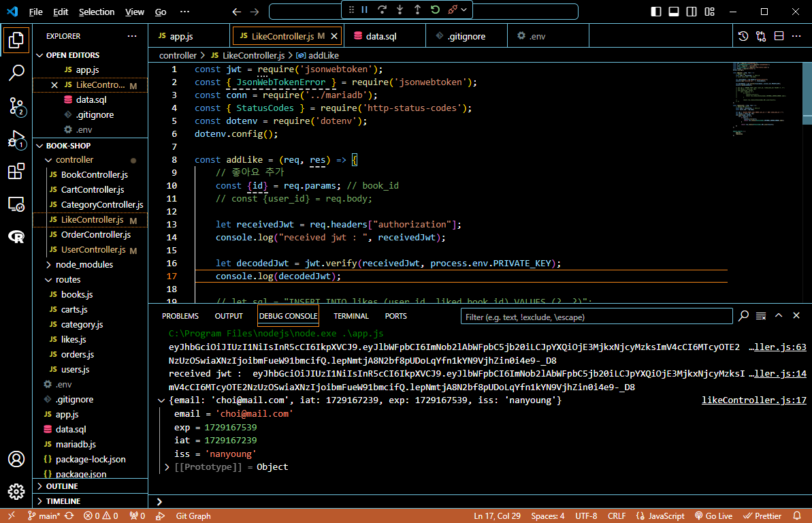Switch to data.sql editor tab
The width and height of the screenshot is (812, 523).
381,36
